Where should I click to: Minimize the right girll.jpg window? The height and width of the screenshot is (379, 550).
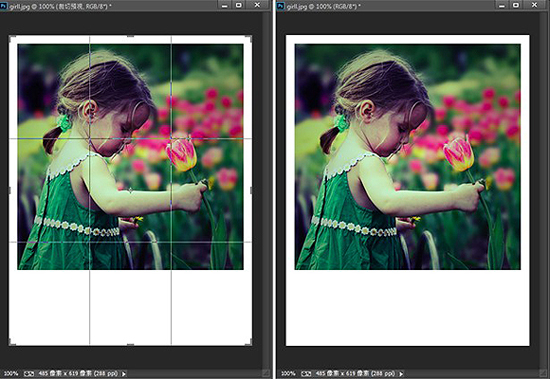pyautogui.click(x=502, y=5)
